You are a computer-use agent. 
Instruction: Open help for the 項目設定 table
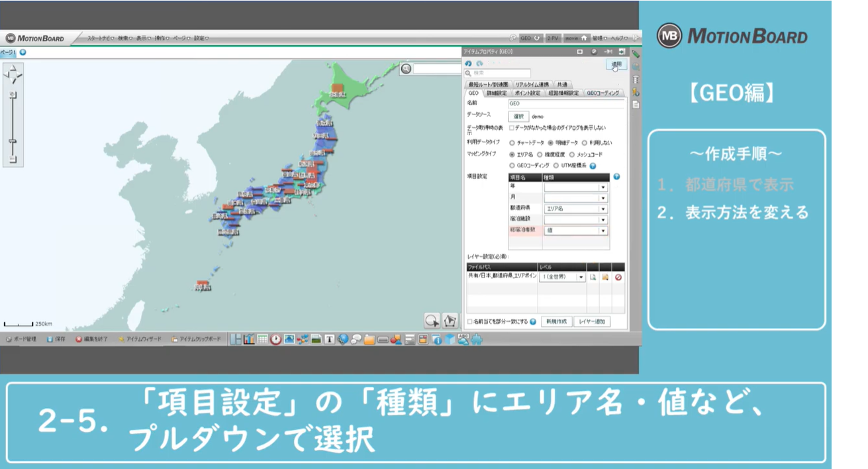616,177
